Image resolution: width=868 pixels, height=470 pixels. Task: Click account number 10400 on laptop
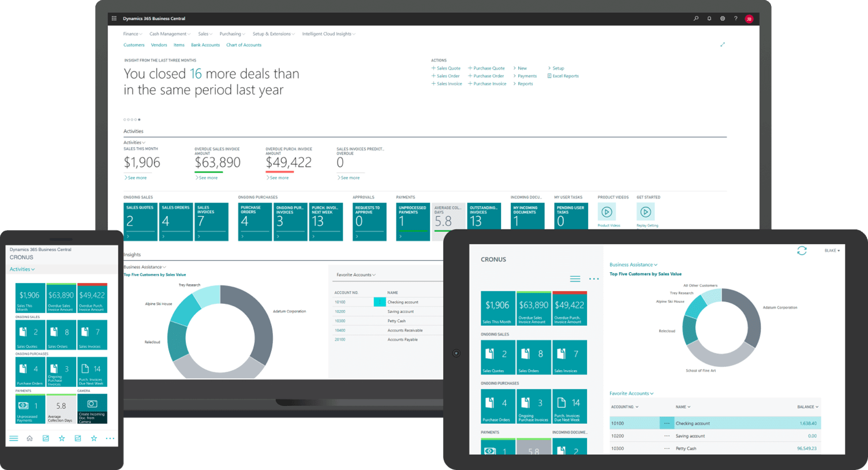(x=340, y=330)
